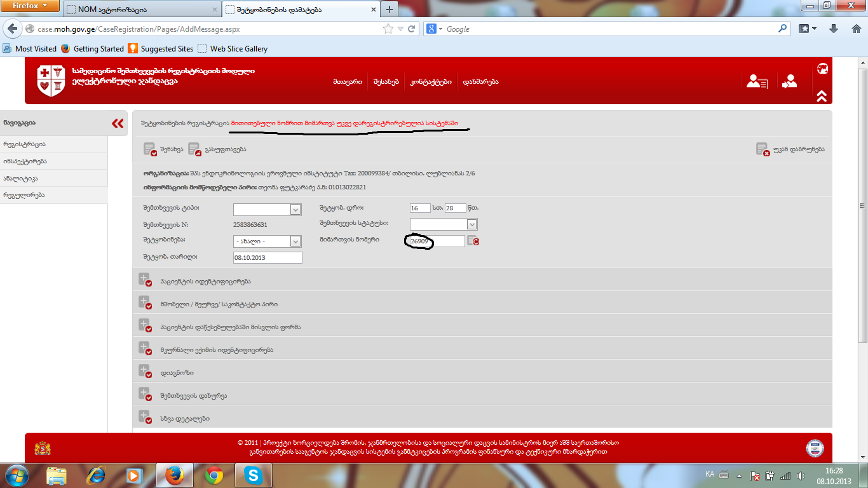Click the check icon beside referral number field
The width and height of the screenshot is (868, 488).
click(x=473, y=241)
